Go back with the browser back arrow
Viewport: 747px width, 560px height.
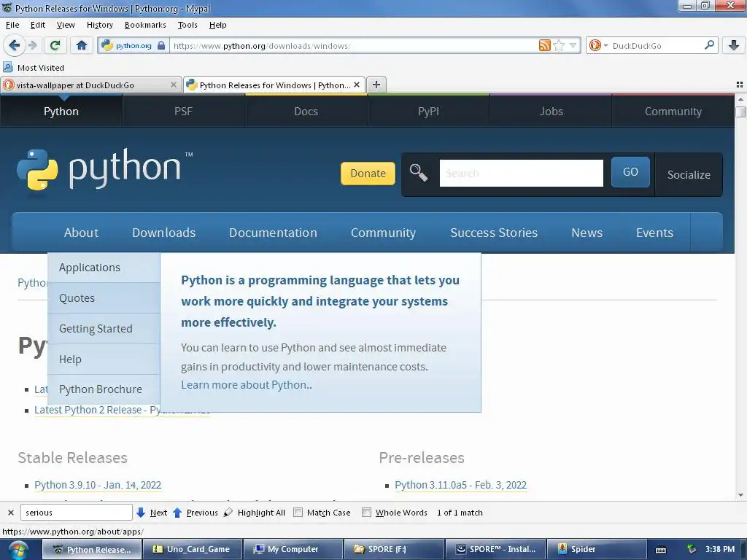click(x=14, y=45)
